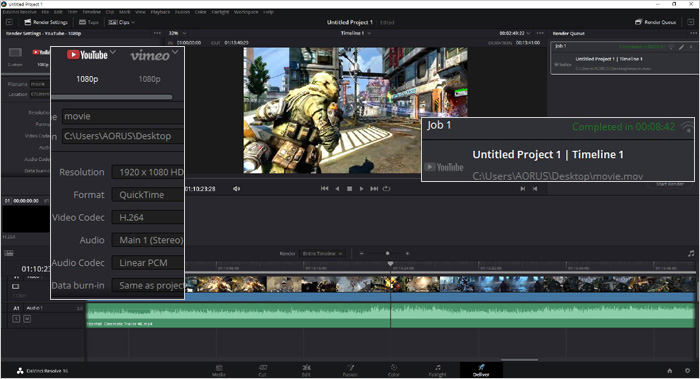This screenshot has width=700, height=379.
Task: Go to previous clip in viewer
Action: coord(535,189)
